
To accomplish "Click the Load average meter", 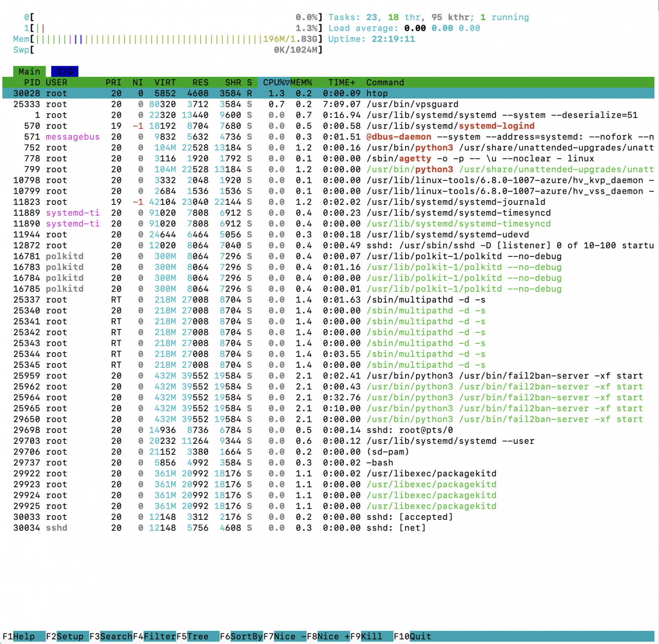I will pyautogui.click(x=404, y=28).
